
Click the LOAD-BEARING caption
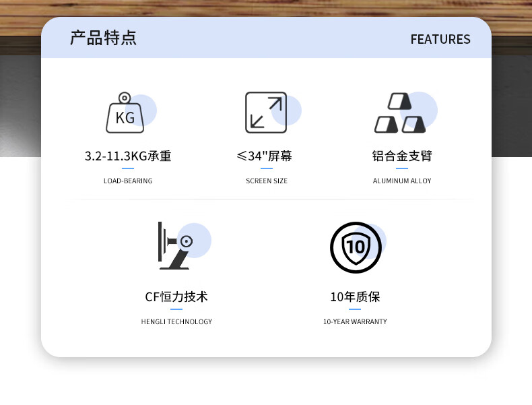pyautogui.click(x=128, y=181)
